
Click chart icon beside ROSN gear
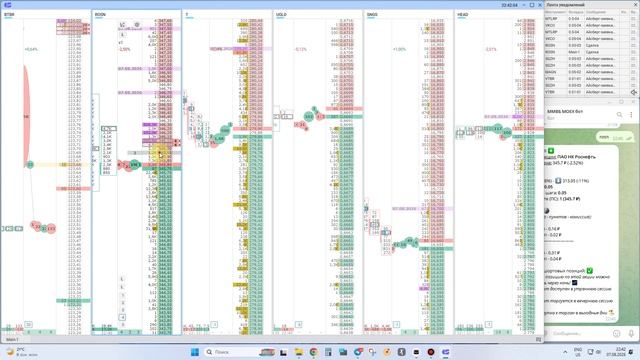click(x=122, y=25)
